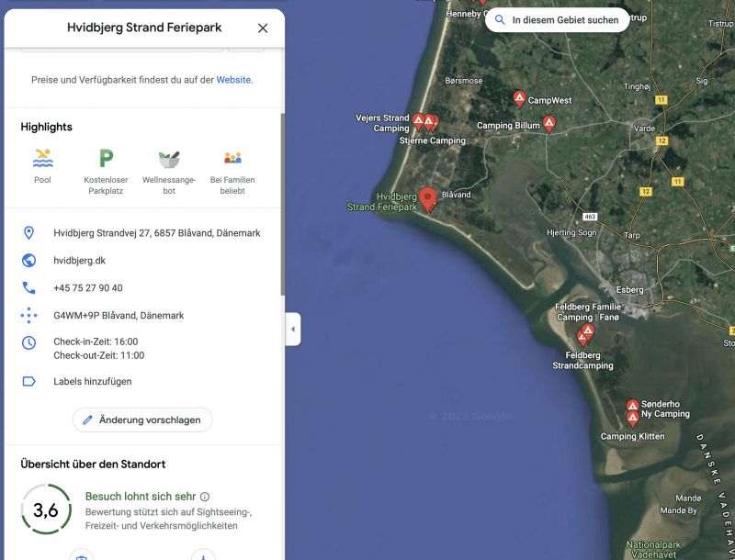Collapse the side panel with arrow handle
The width and height of the screenshot is (735, 560).
point(293,329)
